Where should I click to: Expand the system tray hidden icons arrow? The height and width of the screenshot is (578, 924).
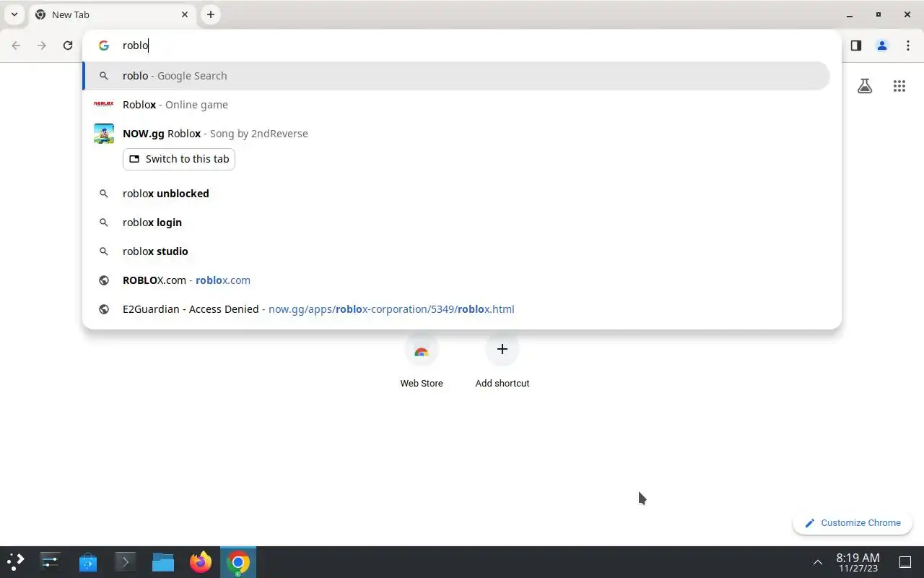818,562
